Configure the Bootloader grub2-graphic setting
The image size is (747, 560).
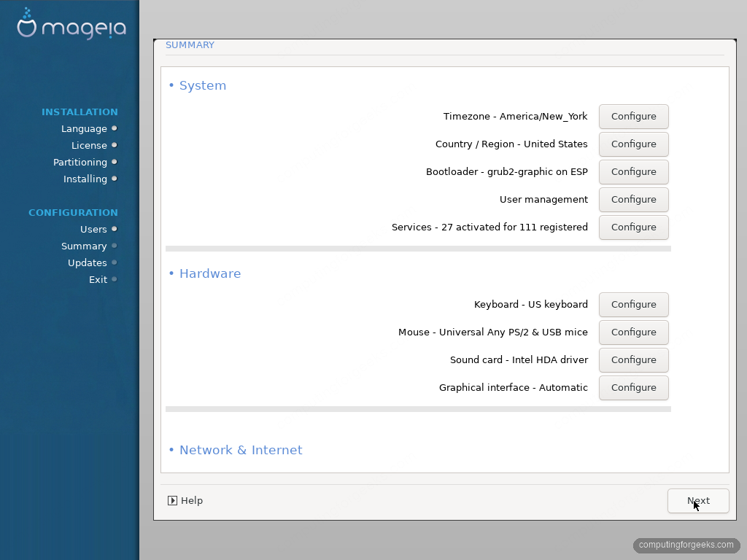coord(634,172)
